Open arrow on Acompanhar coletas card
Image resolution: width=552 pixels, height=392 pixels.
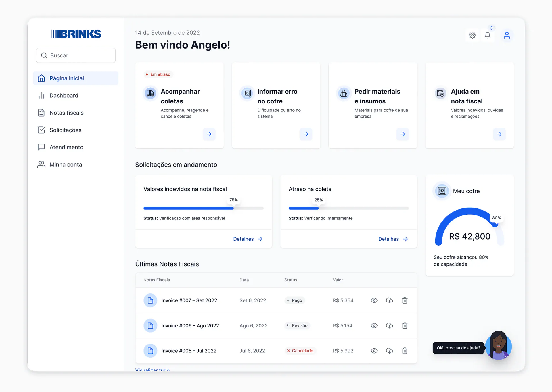pos(209,134)
